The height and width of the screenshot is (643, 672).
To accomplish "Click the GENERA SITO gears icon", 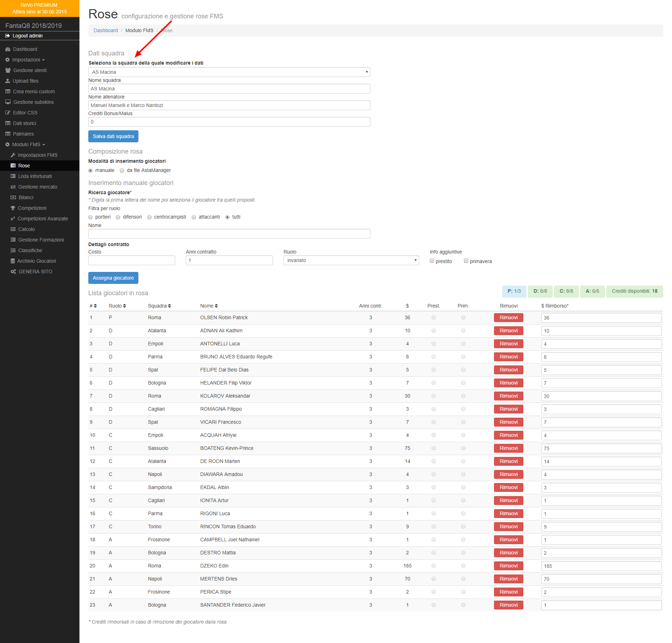I will (13, 272).
